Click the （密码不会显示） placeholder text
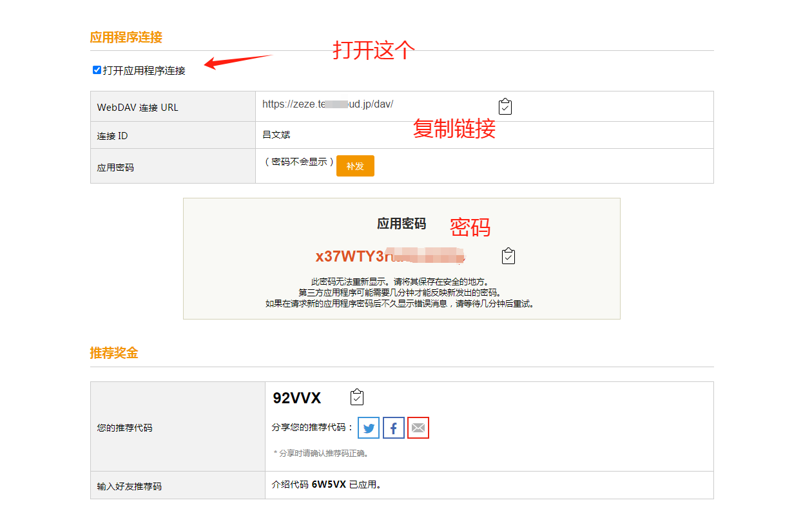Image resolution: width=812 pixels, height=507 pixels. (x=299, y=162)
